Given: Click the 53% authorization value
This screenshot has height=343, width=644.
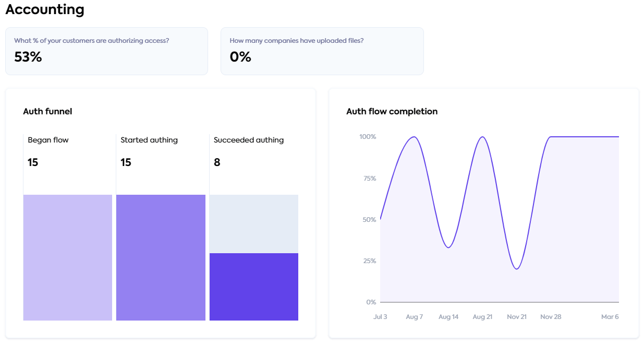Looking at the screenshot, I should pos(28,57).
